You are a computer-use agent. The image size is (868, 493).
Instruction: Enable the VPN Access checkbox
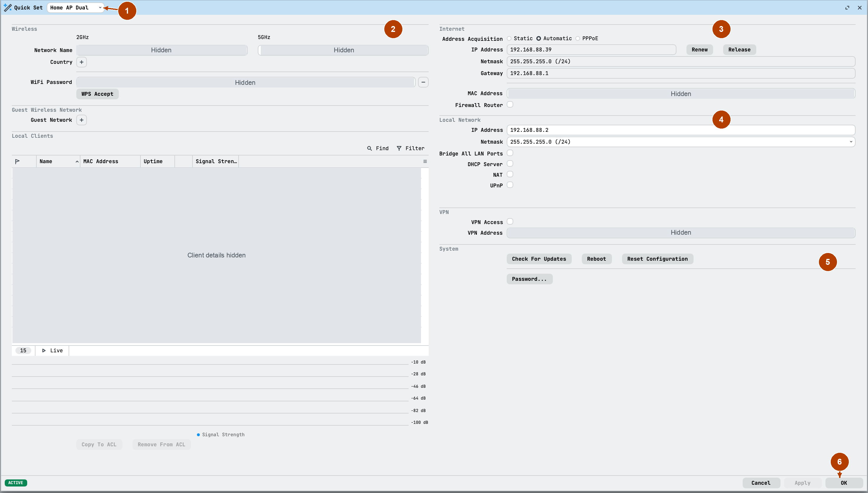tap(510, 222)
